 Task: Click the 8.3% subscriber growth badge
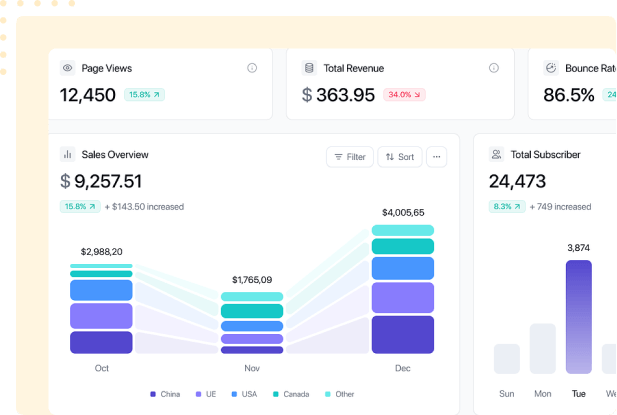(x=506, y=207)
